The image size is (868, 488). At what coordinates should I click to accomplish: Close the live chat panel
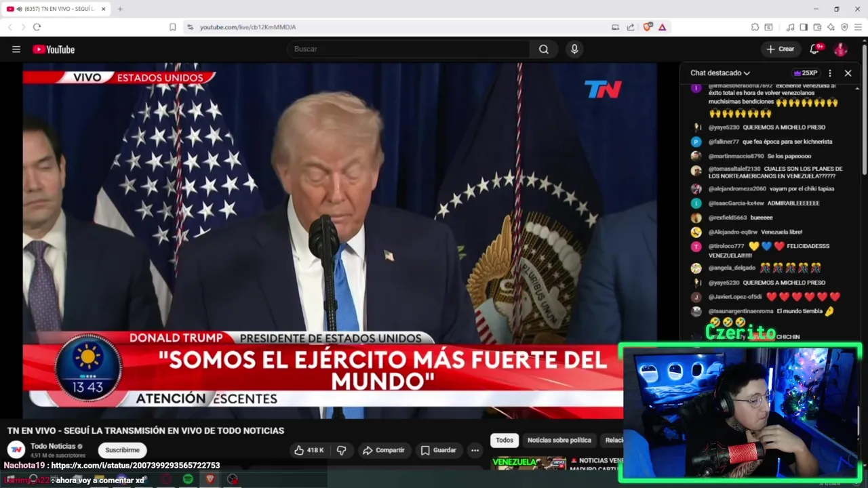pyautogui.click(x=848, y=73)
